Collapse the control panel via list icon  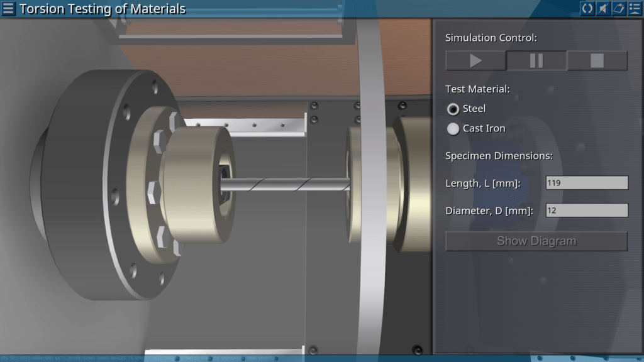[634, 9]
